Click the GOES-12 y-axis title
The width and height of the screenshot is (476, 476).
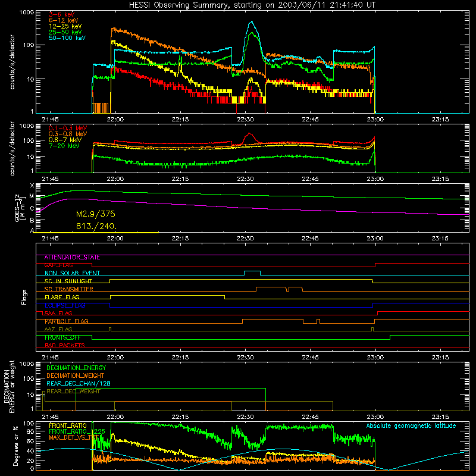pyautogui.click(x=20, y=208)
